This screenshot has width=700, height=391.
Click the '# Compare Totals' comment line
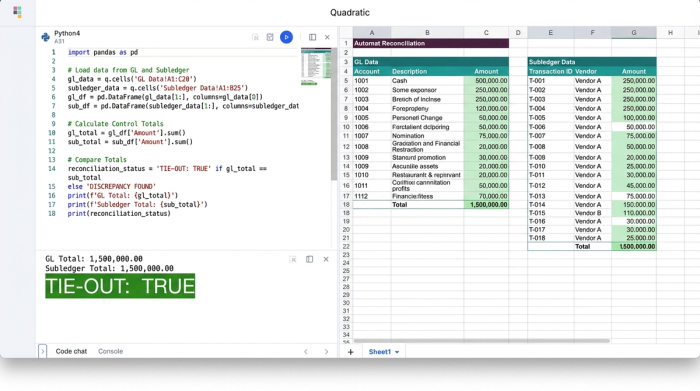point(97,160)
